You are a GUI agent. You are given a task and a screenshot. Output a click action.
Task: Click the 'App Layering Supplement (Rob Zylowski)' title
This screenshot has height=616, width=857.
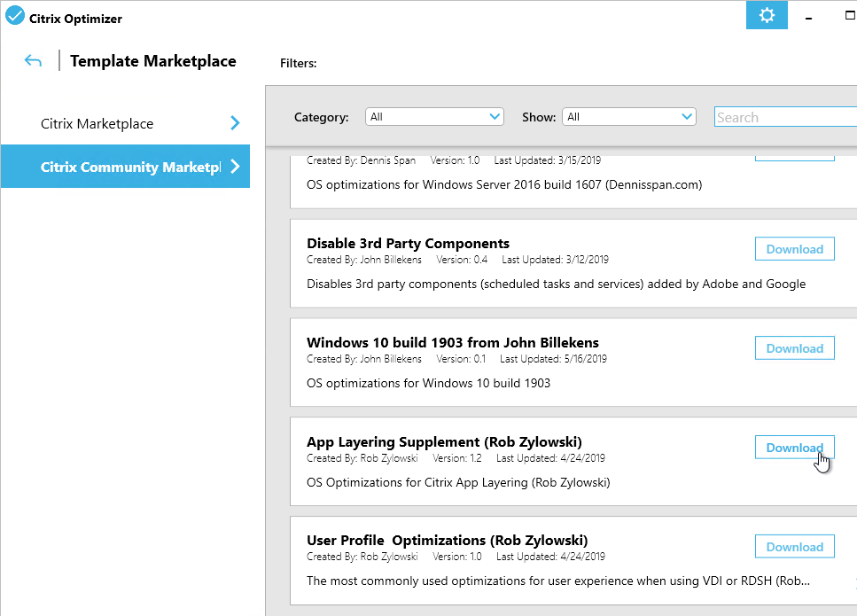(x=444, y=441)
